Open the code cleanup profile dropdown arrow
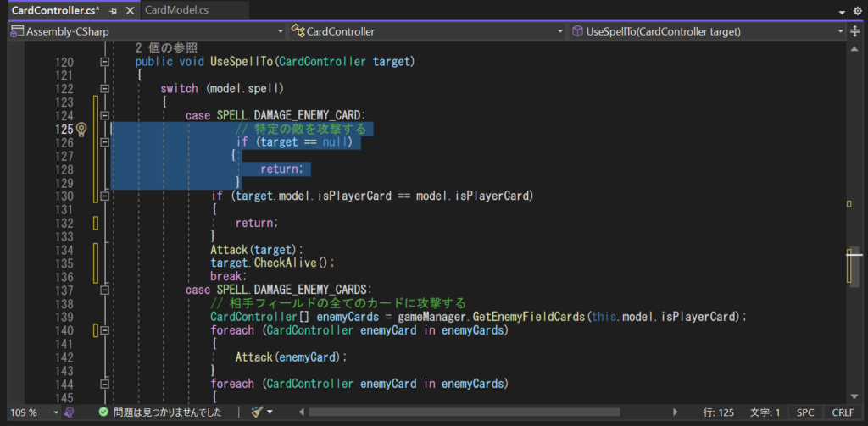868x426 pixels. (x=270, y=412)
